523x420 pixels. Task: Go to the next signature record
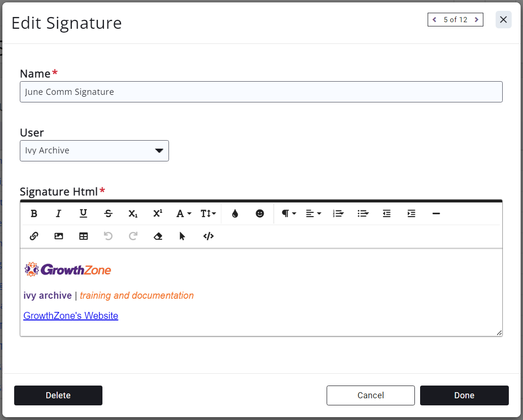(476, 20)
